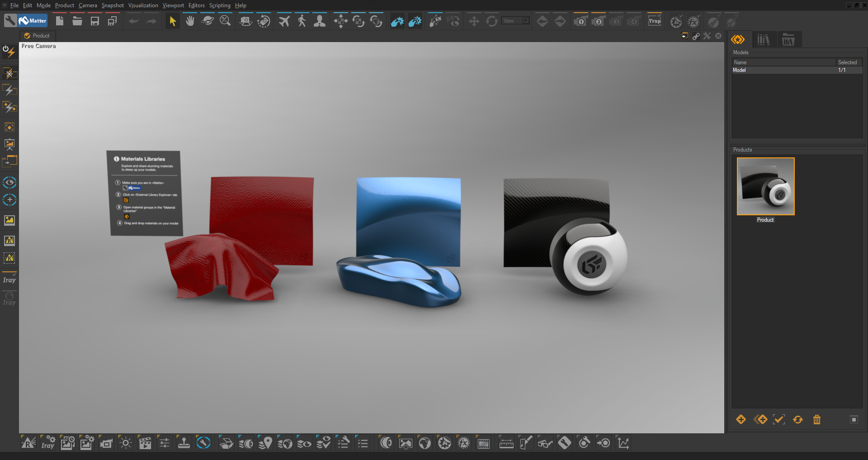Create a new document
The width and height of the screenshot is (868, 460).
(59, 20)
